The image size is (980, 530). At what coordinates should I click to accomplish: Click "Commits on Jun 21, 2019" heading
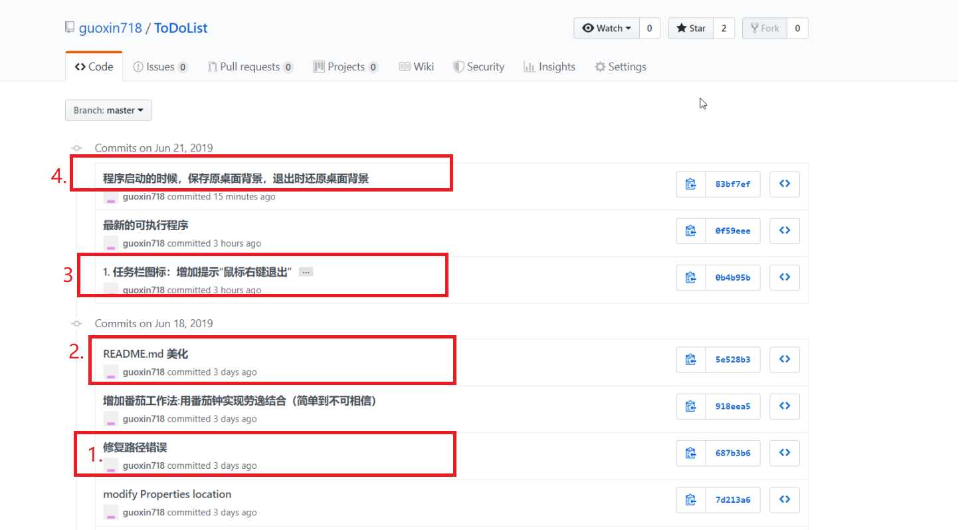coord(153,148)
